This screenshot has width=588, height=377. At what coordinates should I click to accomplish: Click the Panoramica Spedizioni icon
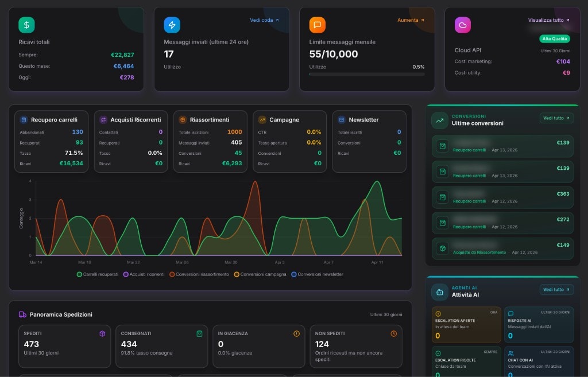tap(21, 314)
